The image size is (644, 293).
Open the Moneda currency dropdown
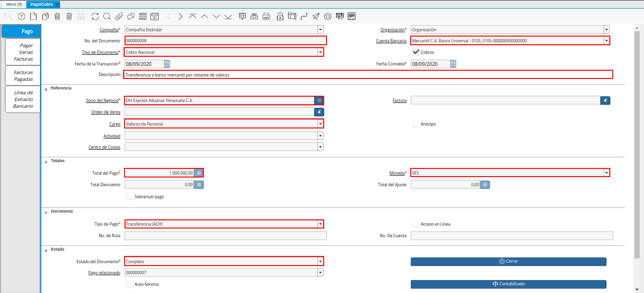pyautogui.click(x=606, y=173)
